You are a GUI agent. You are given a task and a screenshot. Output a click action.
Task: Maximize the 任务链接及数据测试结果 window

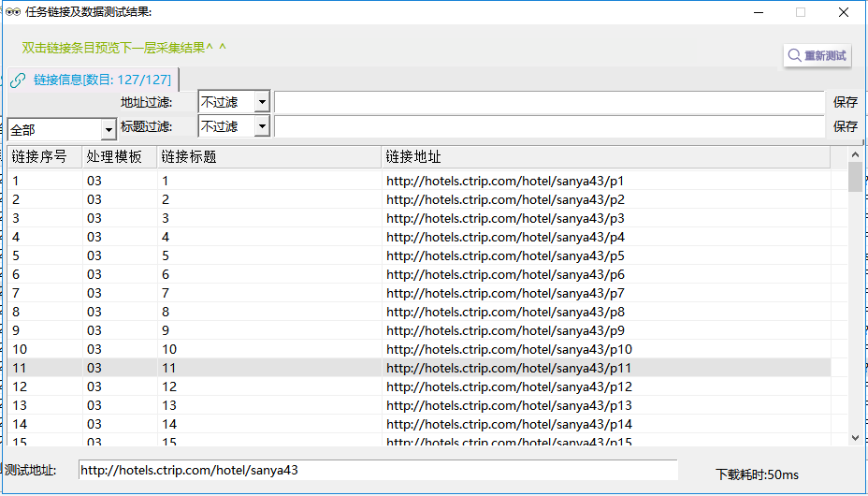pyautogui.click(x=801, y=12)
